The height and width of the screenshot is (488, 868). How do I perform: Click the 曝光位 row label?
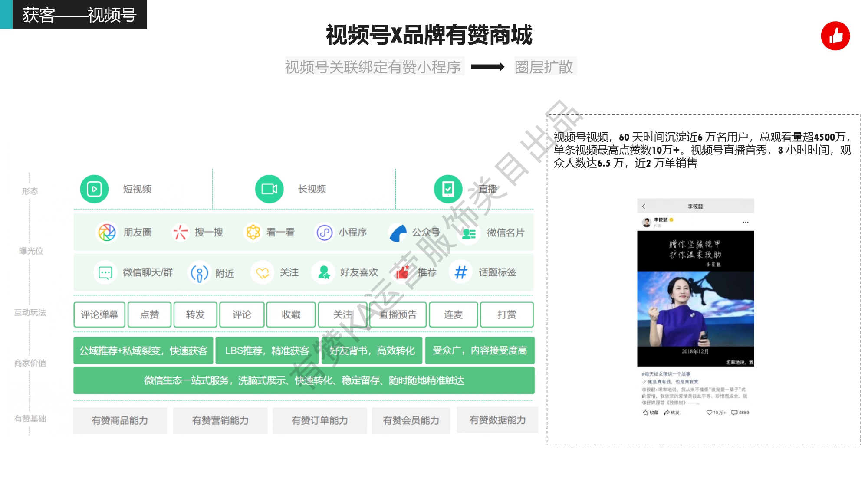pos(31,251)
